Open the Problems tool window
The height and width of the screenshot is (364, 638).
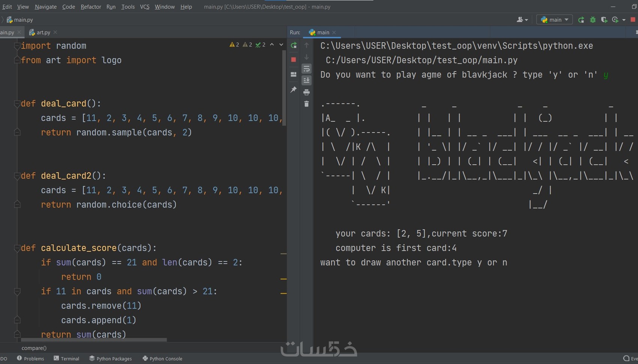click(x=30, y=358)
